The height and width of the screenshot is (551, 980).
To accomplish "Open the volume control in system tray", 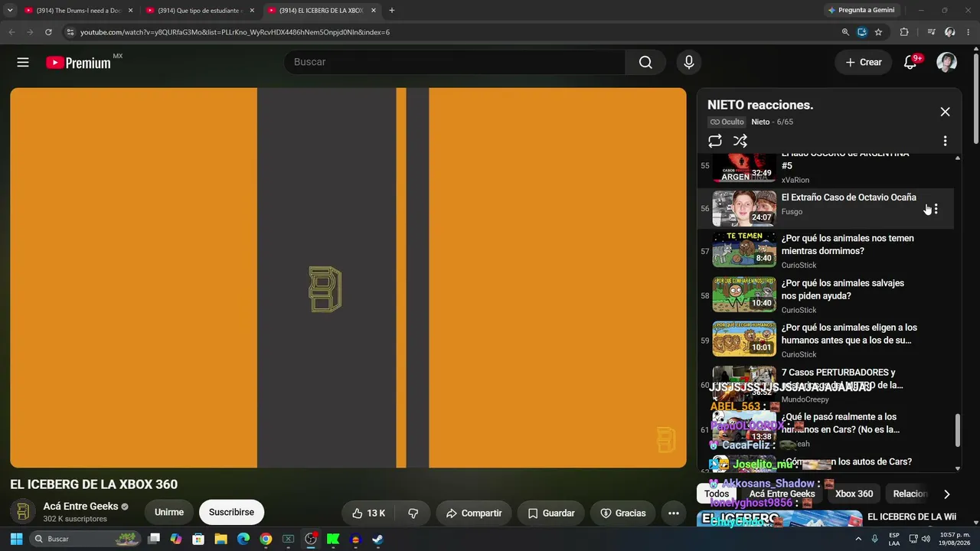I will point(926,539).
